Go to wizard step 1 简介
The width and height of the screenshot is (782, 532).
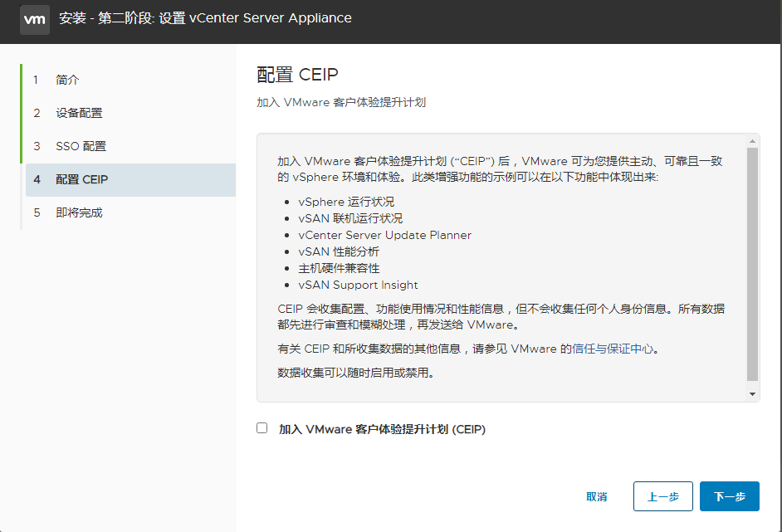click(x=130, y=80)
